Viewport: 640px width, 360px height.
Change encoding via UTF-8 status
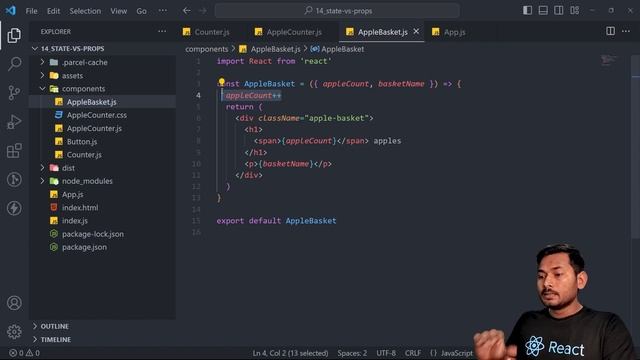pos(386,353)
